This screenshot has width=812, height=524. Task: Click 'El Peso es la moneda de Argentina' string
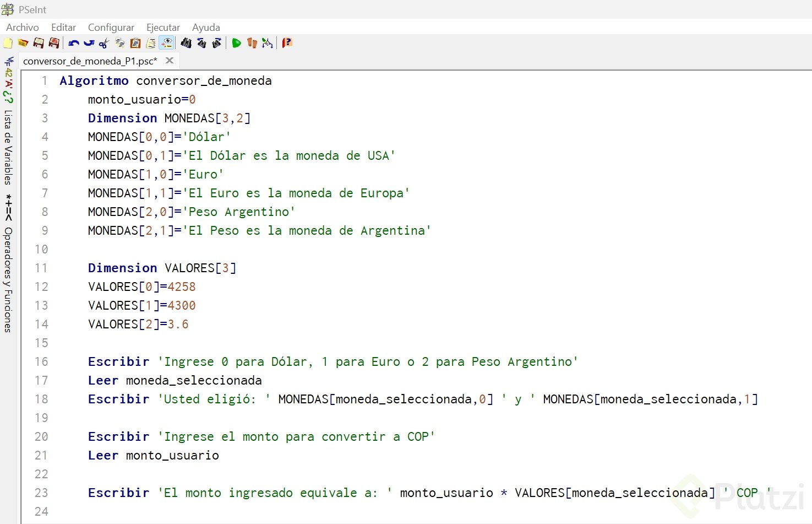point(307,231)
